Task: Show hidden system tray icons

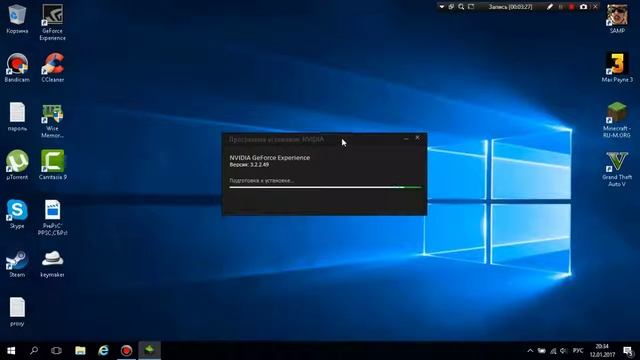Action: (530, 351)
